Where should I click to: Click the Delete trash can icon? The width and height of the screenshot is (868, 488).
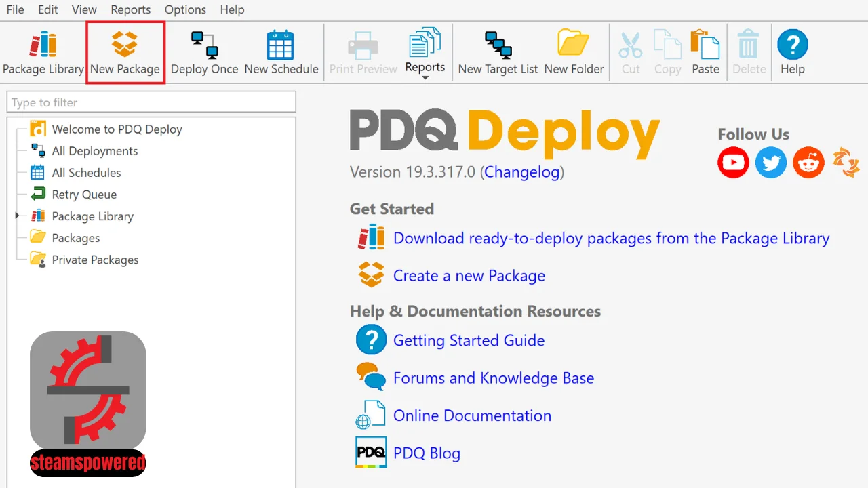point(749,53)
